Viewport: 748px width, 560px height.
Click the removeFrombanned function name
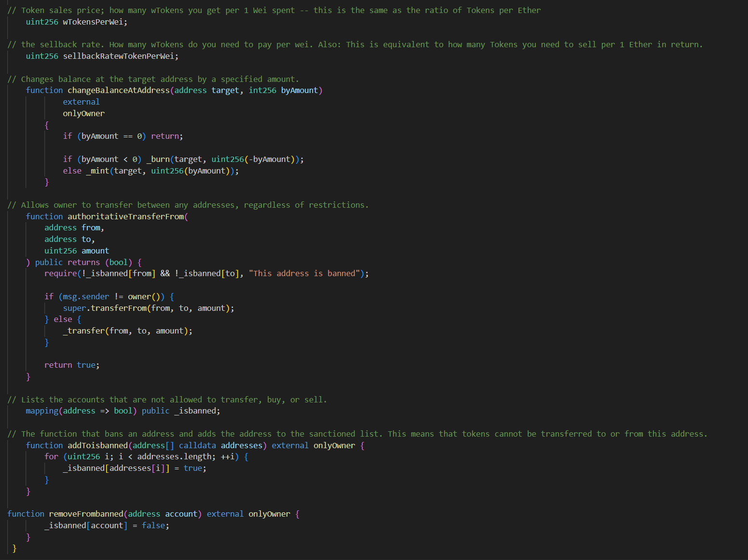click(86, 514)
